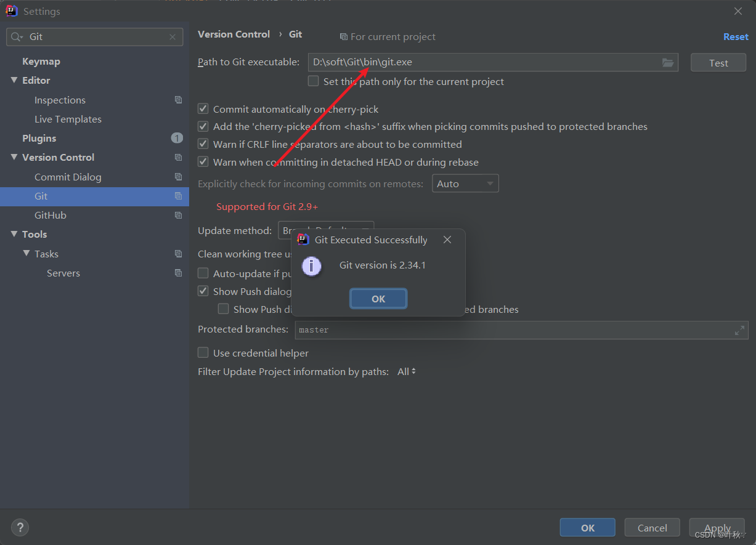Click the 'Git version is 2.34.1' message
Image resolution: width=756 pixels, height=545 pixels.
[x=383, y=265]
